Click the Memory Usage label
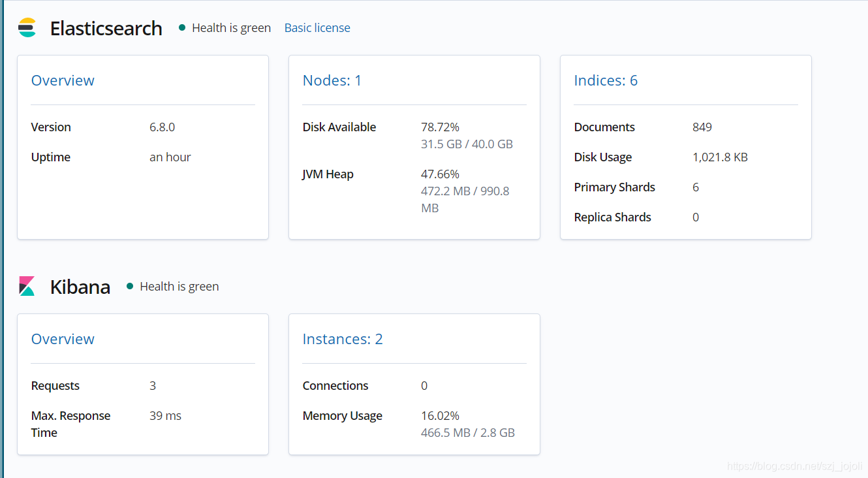The image size is (868, 478). (x=343, y=415)
